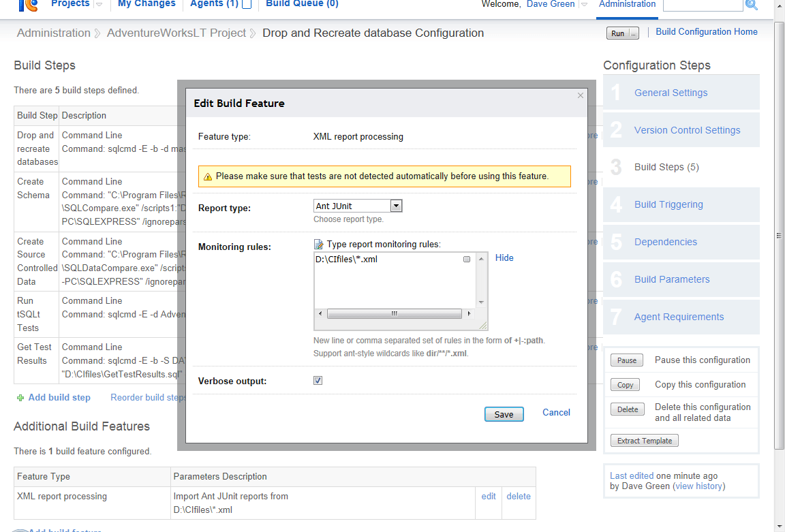The width and height of the screenshot is (785, 532).
Task: Click the rules textarea scroll-right arrow
Action: pyautogui.click(x=469, y=314)
